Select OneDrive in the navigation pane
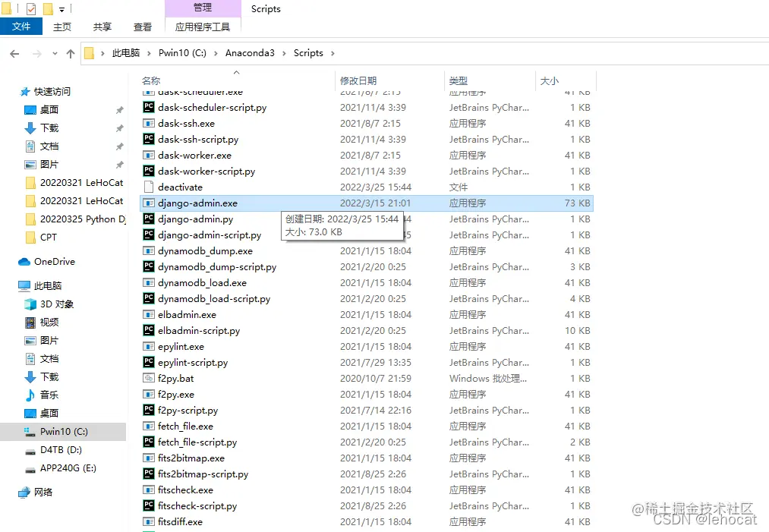The width and height of the screenshot is (769, 532). coord(55,262)
